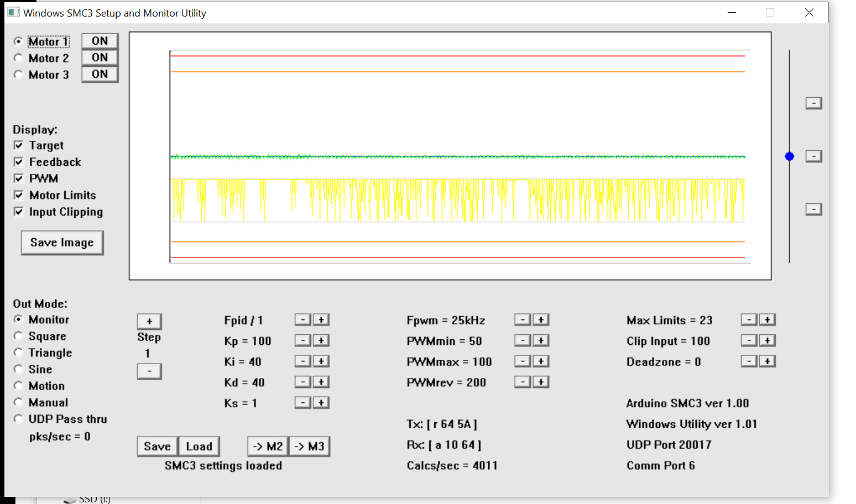Click the blue target slider handle
The image size is (856, 504).
coord(790,156)
